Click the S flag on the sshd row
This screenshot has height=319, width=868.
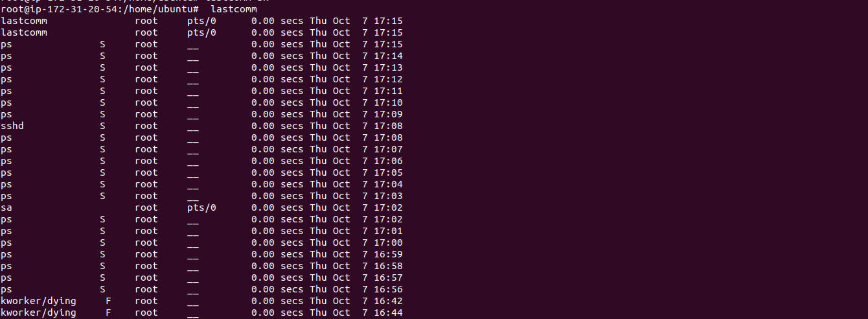102,126
